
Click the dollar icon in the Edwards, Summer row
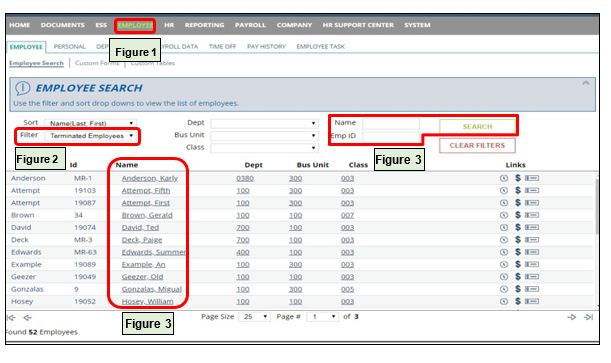[517, 252]
